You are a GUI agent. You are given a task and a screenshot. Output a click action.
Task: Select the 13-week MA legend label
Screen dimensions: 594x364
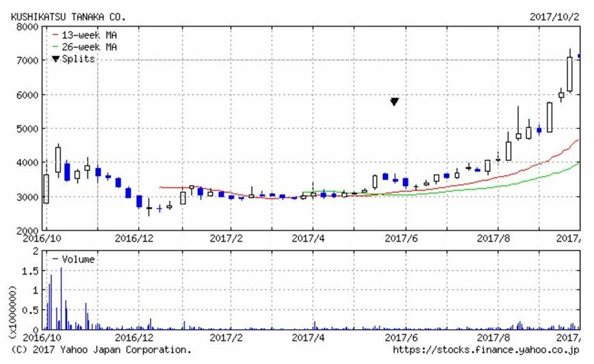point(88,35)
